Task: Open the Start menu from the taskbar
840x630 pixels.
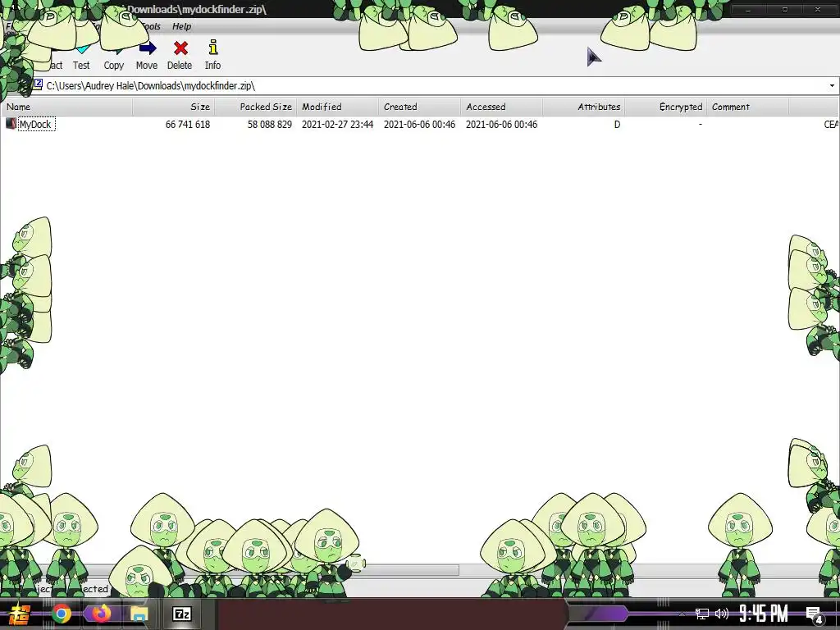Action: tap(20, 614)
